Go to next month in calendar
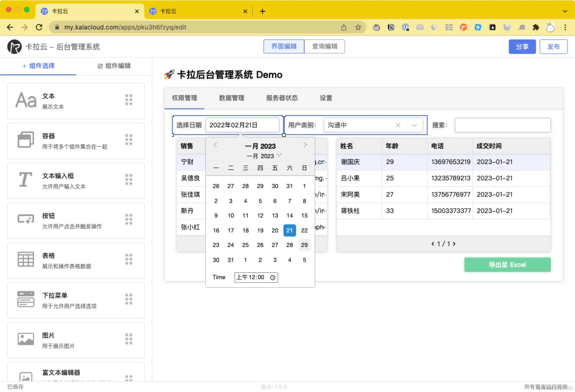 [305, 145]
